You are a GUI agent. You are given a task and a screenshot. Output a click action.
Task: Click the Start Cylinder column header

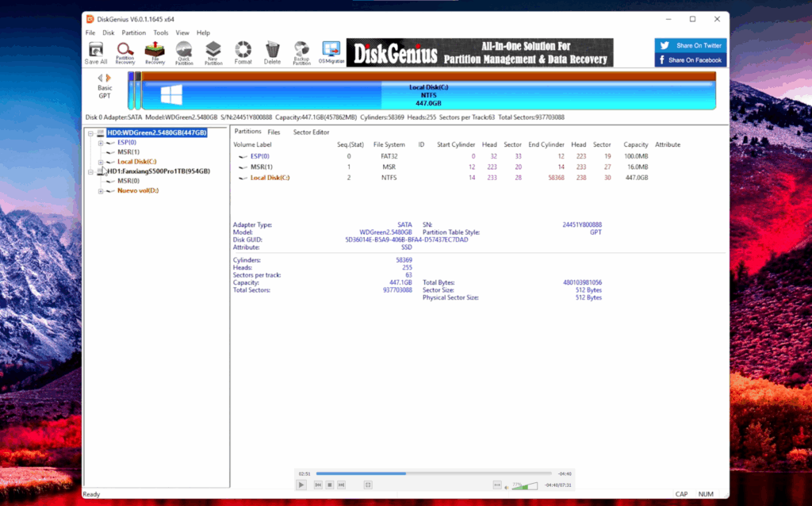pyautogui.click(x=456, y=144)
